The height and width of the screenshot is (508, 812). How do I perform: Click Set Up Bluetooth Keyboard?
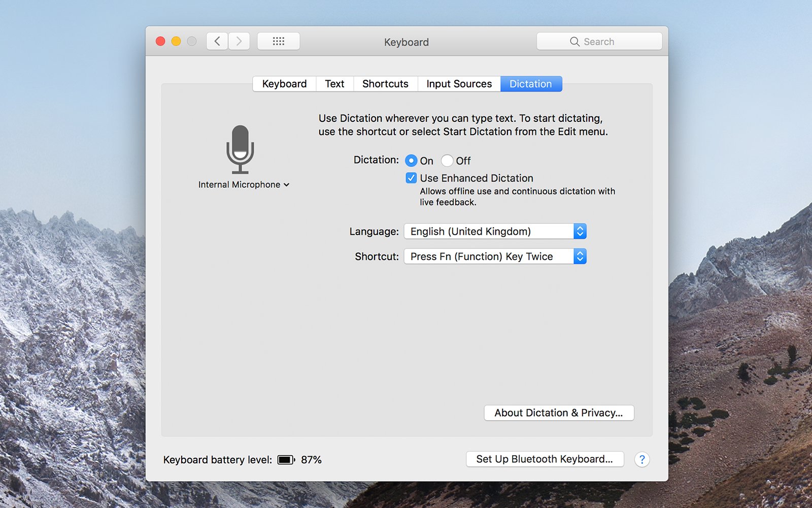tap(545, 459)
